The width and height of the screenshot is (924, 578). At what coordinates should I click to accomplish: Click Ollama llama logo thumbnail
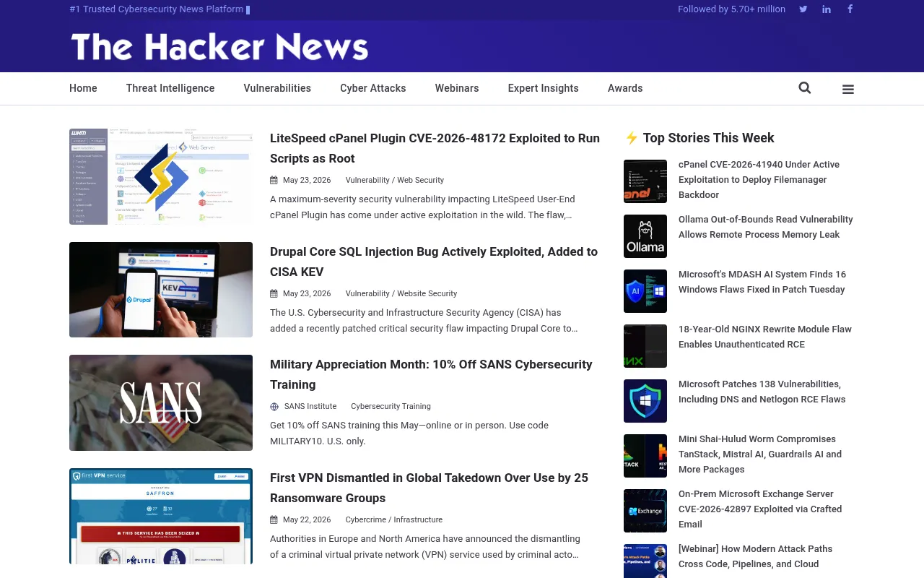(x=645, y=236)
